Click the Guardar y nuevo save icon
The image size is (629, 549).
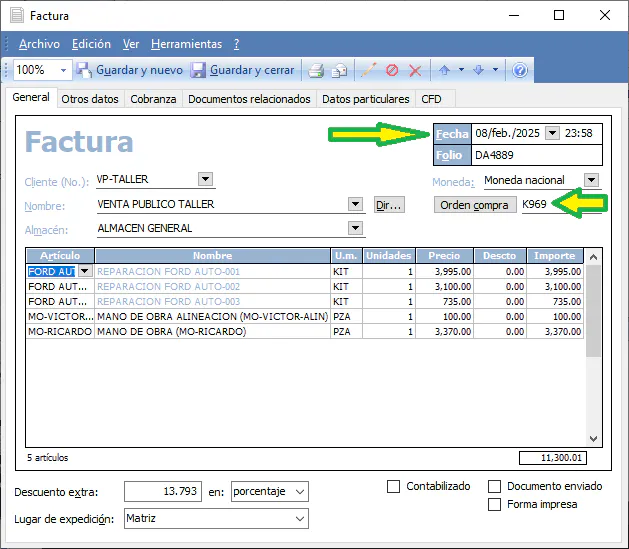pyautogui.click(x=85, y=70)
